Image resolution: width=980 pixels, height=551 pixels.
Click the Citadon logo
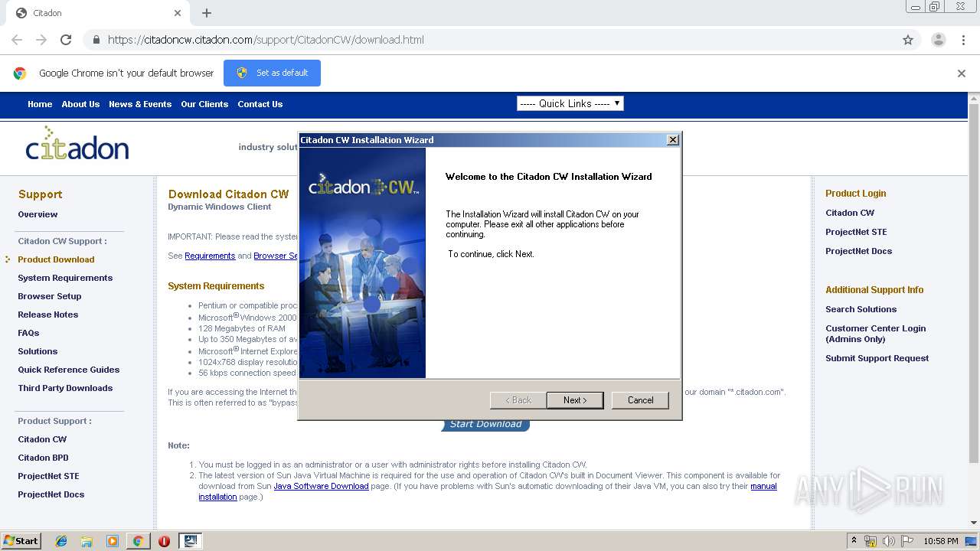pos(77,144)
